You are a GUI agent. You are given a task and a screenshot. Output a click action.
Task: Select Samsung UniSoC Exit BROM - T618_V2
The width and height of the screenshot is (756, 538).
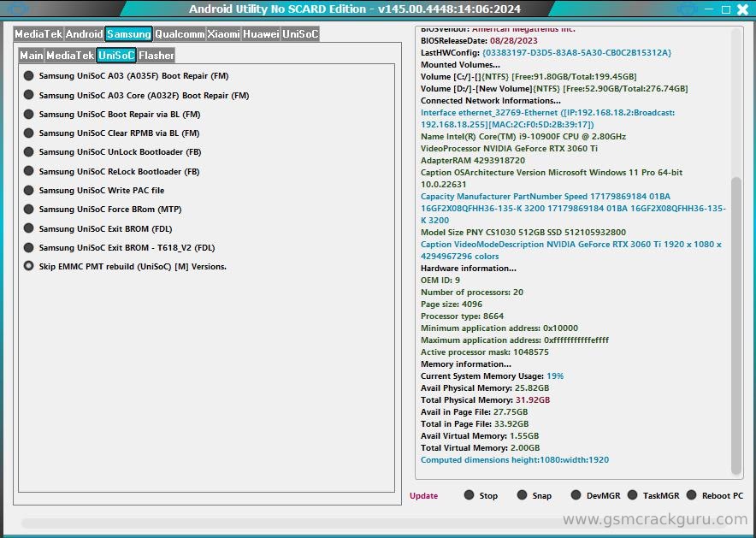coord(119,247)
